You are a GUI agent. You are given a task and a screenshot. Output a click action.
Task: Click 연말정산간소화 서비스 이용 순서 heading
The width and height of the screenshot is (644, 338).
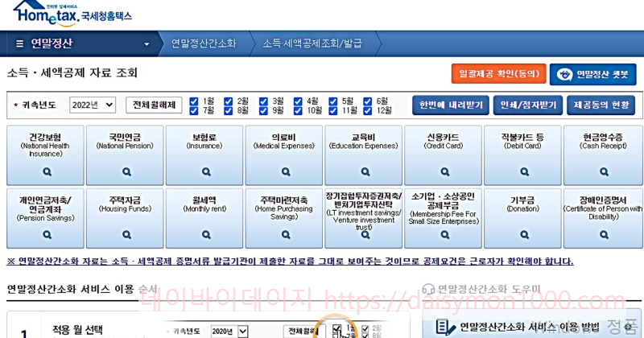[x=82, y=289]
